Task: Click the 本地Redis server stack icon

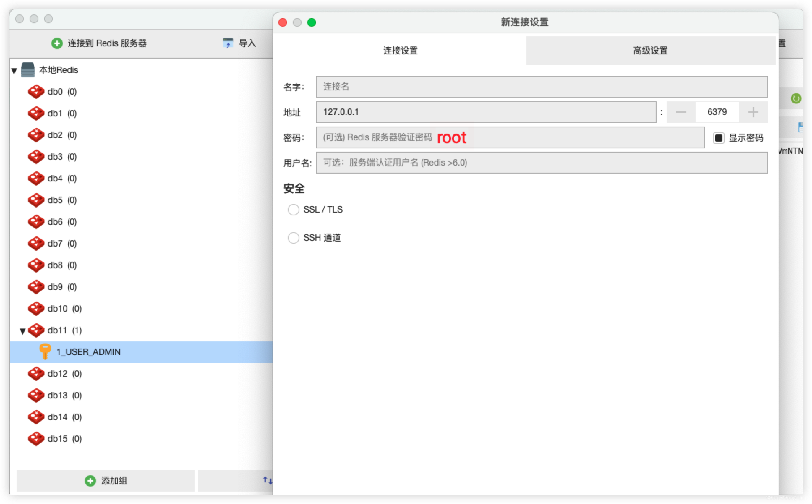Action: 28,70
